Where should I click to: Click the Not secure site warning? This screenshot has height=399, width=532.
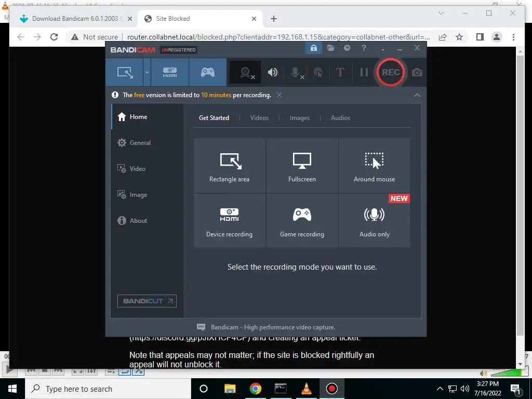tap(95, 37)
